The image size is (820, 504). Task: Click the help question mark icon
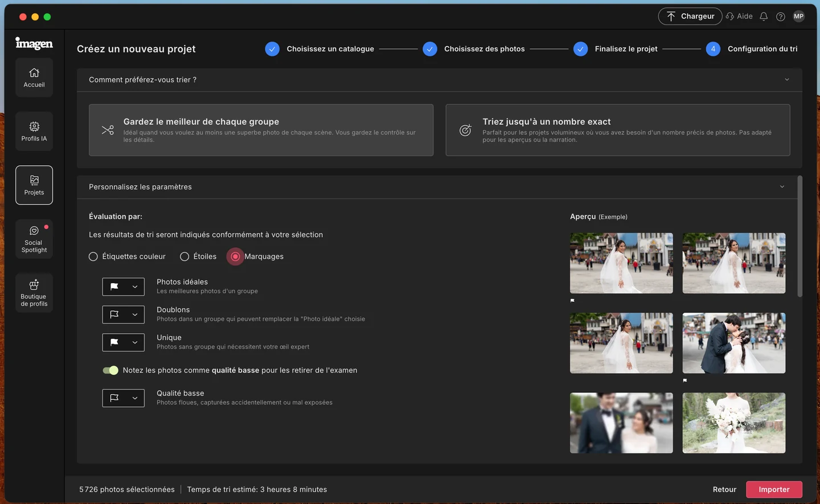coord(781,17)
